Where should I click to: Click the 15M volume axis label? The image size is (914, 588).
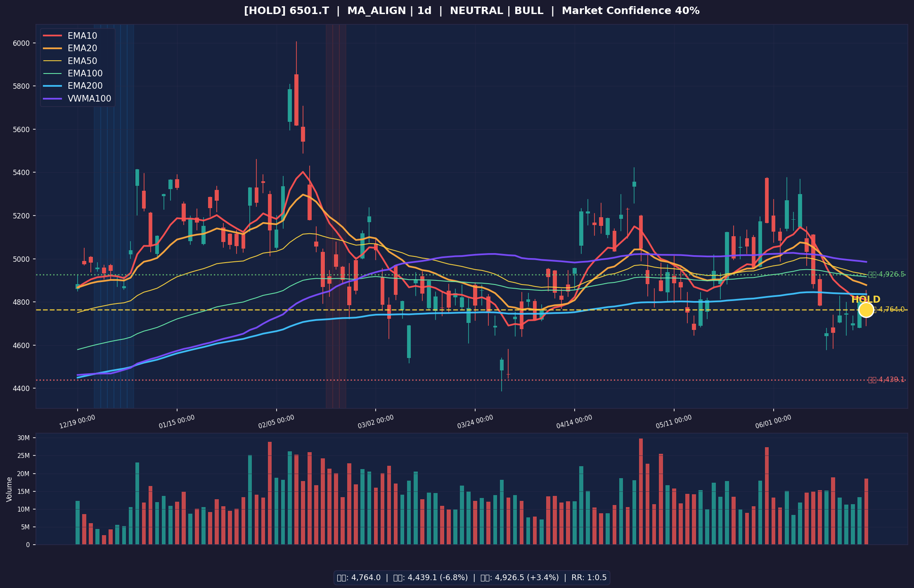(24, 491)
